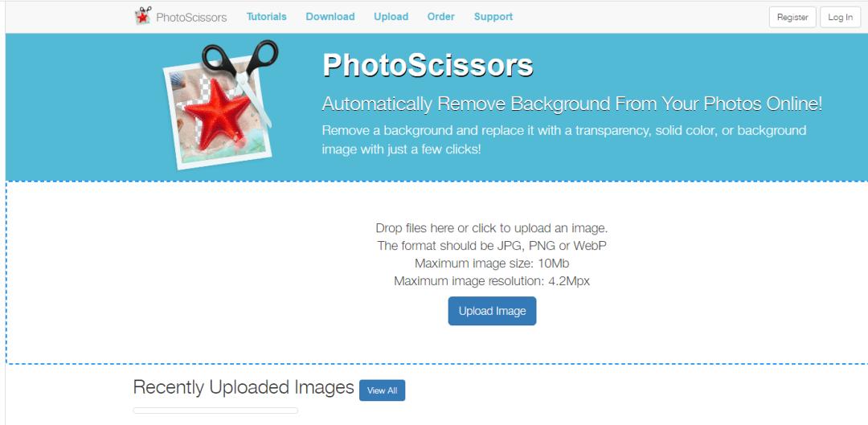Screen dimensions: 868x425
Task: Click the scissors handles in hero image
Action: click(240, 56)
